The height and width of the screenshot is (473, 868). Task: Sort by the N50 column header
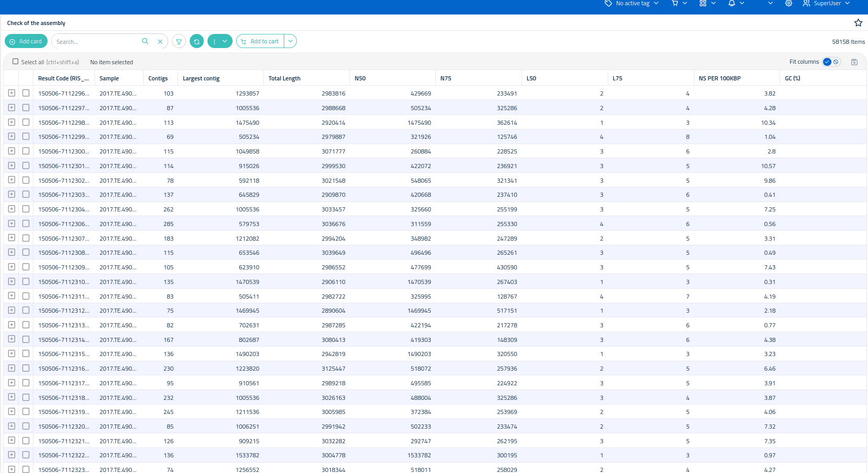click(x=360, y=78)
